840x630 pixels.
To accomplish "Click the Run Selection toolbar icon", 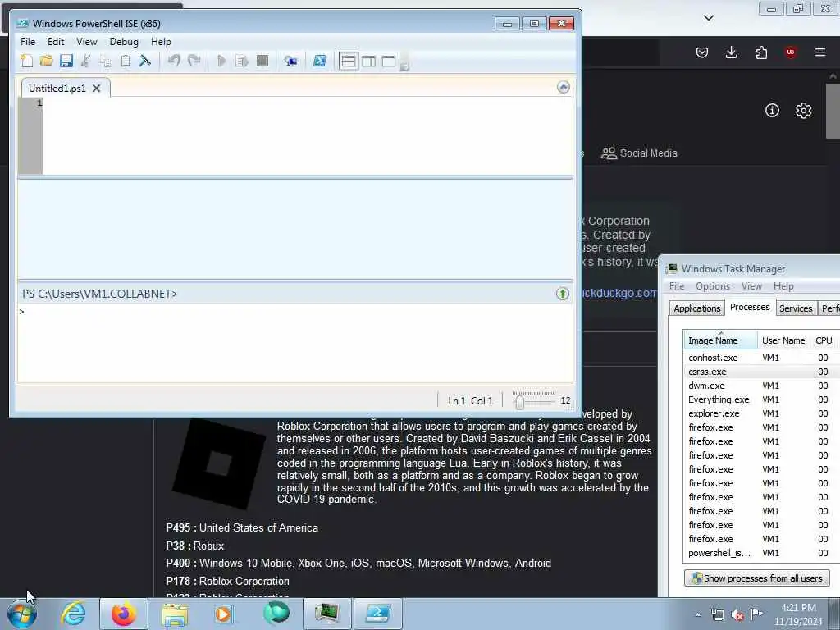I will 242,61.
